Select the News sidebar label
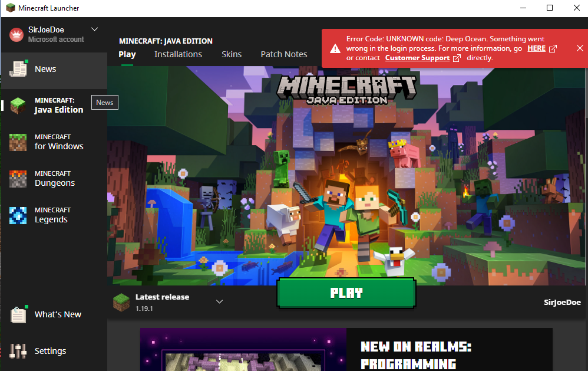This screenshot has height=371, width=588. [45, 69]
